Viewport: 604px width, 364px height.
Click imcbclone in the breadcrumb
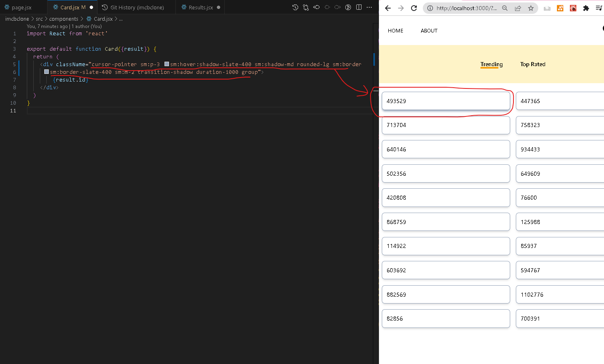point(17,19)
